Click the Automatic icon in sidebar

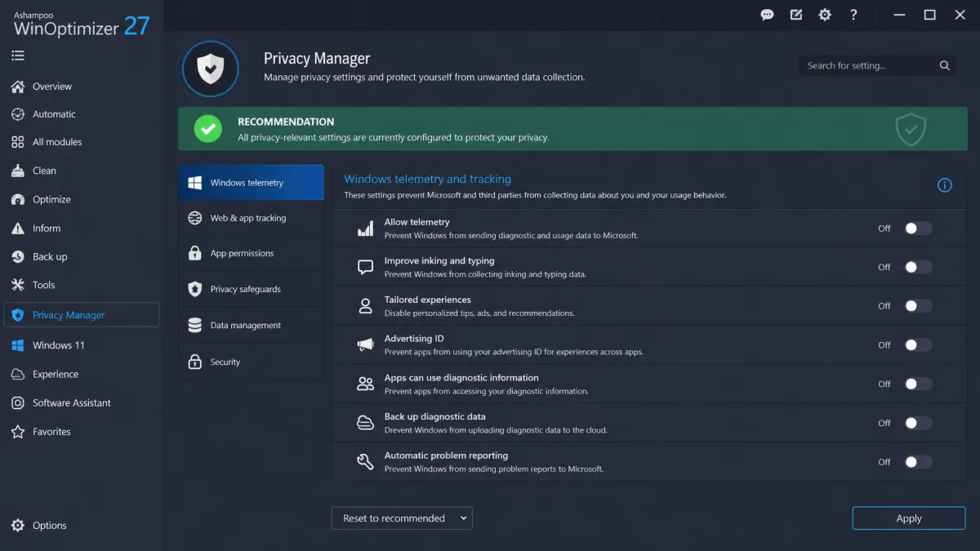(x=18, y=114)
